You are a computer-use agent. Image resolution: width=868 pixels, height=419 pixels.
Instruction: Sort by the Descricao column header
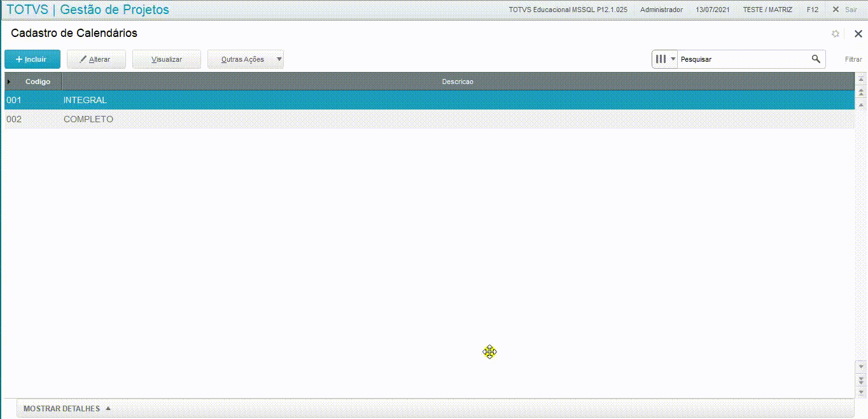click(458, 82)
